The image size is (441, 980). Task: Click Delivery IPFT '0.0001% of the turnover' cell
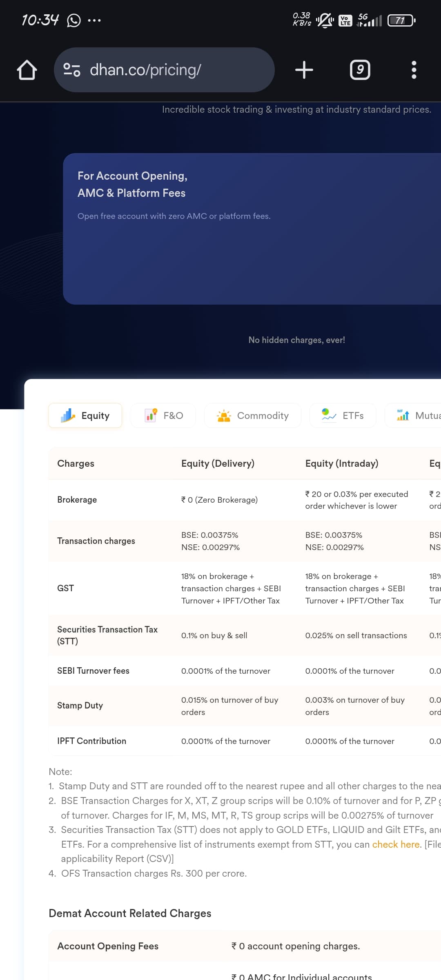point(226,741)
